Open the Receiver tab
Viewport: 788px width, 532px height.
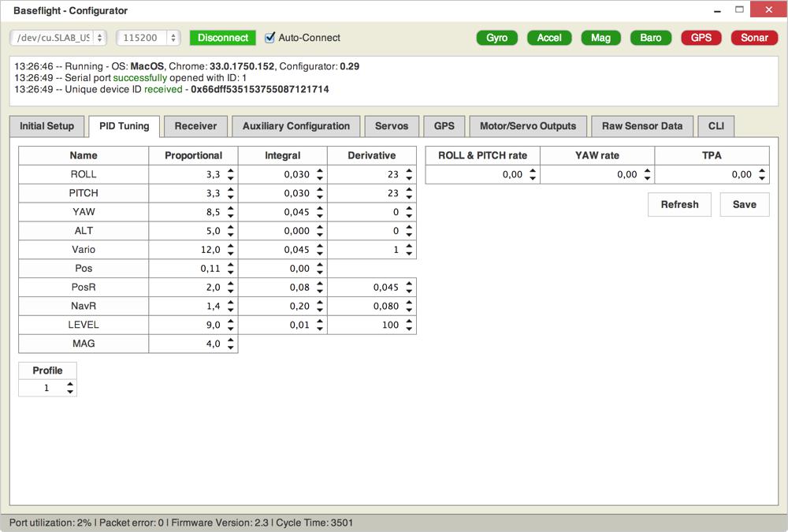click(x=195, y=126)
